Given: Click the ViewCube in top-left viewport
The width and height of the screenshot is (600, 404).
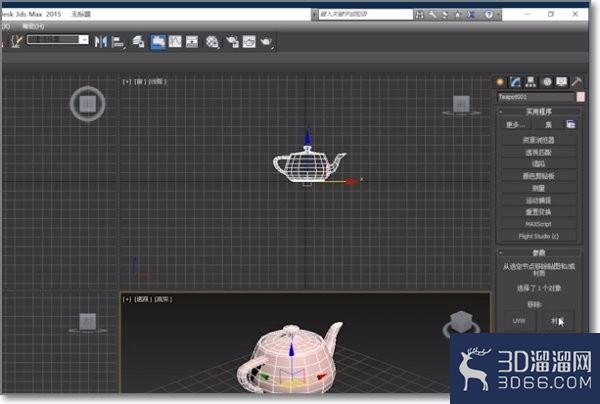Looking at the screenshot, I should coord(88,104).
